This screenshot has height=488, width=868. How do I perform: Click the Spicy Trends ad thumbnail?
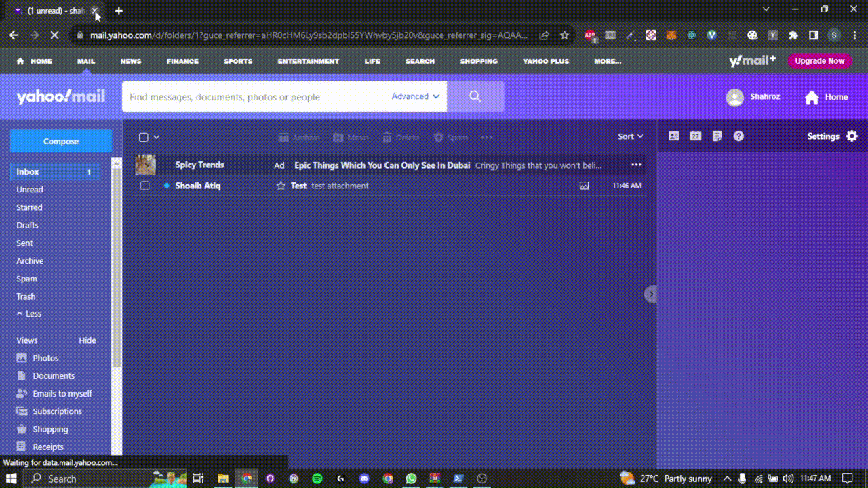(146, 165)
